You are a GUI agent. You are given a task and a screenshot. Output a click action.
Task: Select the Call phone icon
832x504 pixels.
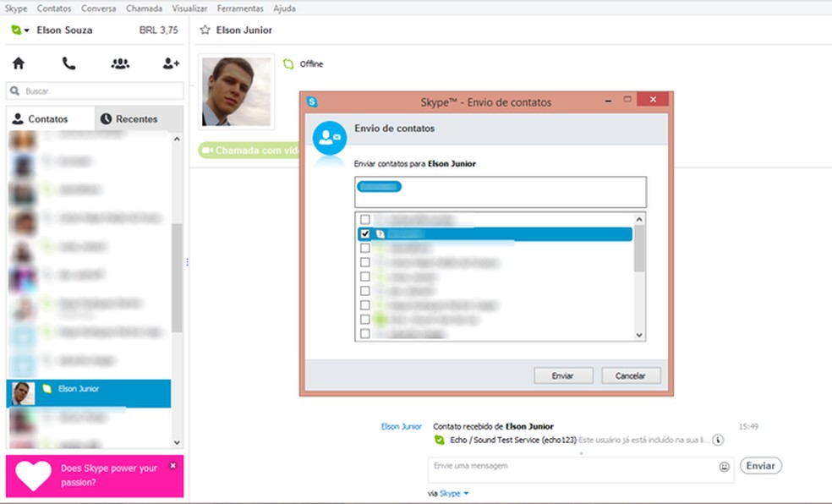[x=69, y=63]
